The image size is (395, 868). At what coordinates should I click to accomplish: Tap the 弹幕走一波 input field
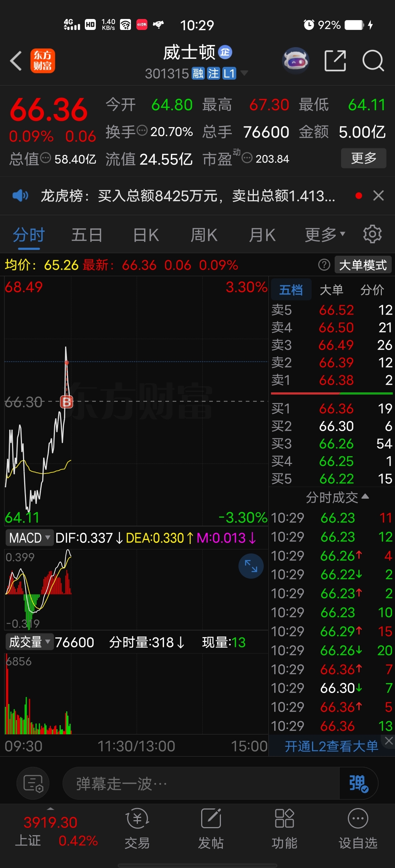pyautogui.click(x=201, y=783)
